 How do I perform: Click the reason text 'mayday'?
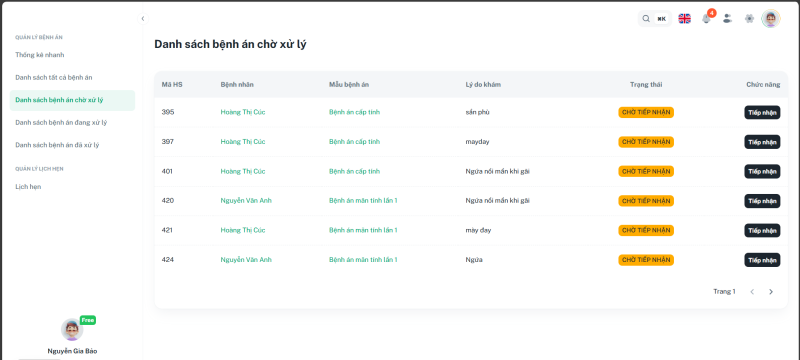coord(477,142)
